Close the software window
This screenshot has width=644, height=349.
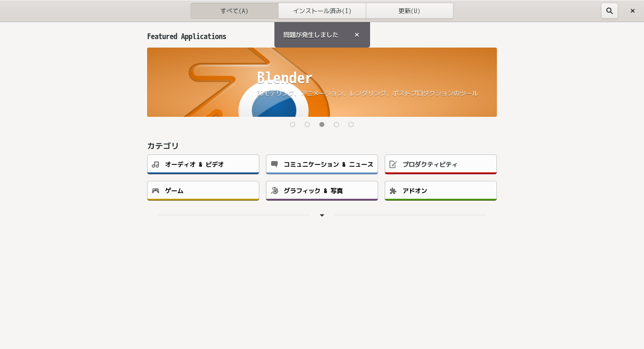point(633,11)
